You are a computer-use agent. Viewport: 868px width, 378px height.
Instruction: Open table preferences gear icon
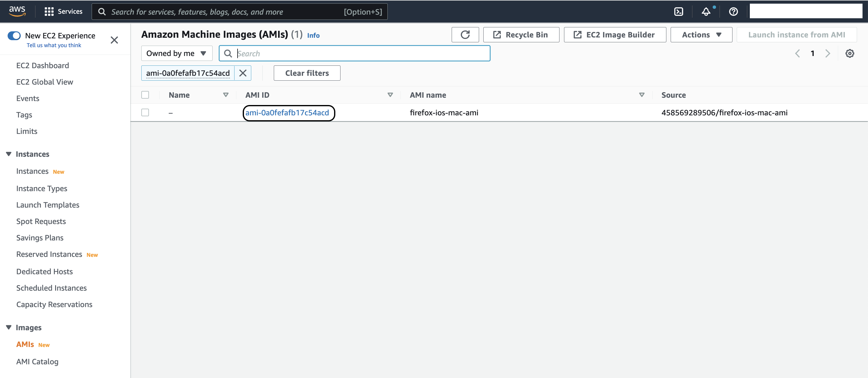coord(849,53)
